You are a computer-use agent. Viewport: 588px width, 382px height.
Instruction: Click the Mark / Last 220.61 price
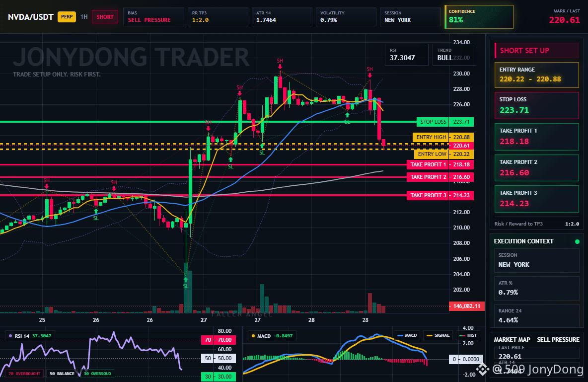click(x=564, y=20)
